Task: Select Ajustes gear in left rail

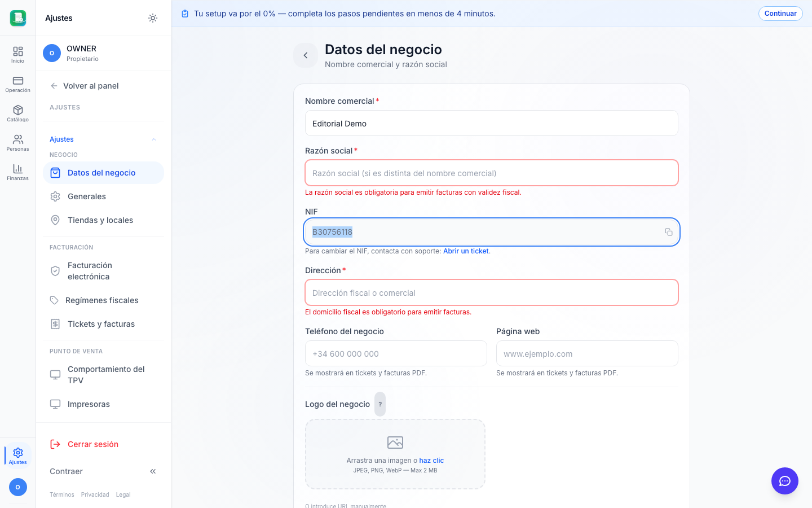Action: click(18, 456)
